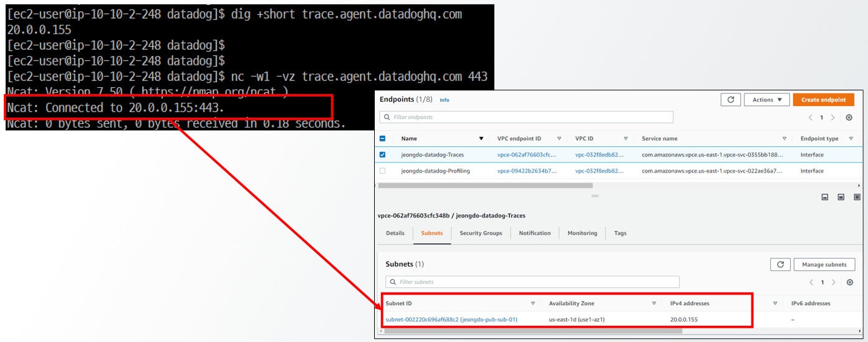Focus the Filter endpoints search field

click(526, 117)
